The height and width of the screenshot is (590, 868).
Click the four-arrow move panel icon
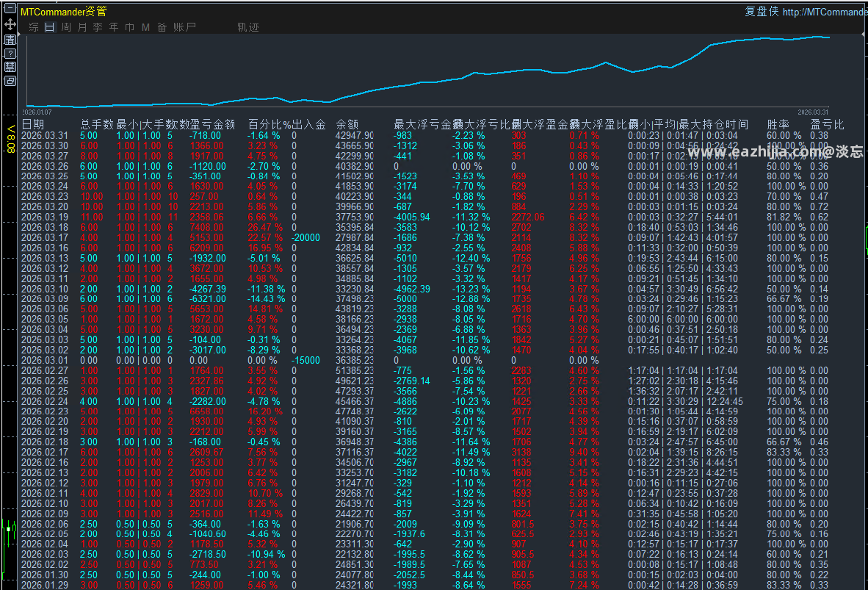(10, 24)
